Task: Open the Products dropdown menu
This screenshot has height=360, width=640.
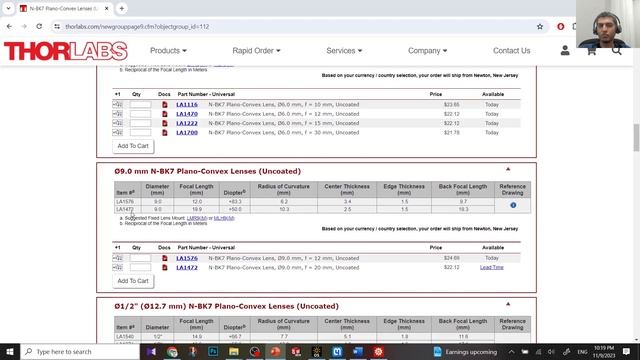Action: [x=168, y=51]
